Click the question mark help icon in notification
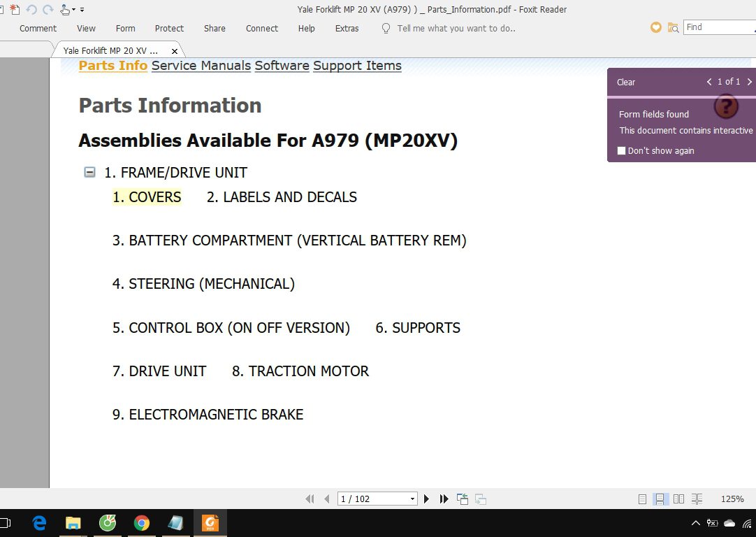756x537 pixels. pyautogui.click(x=726, y=106)
